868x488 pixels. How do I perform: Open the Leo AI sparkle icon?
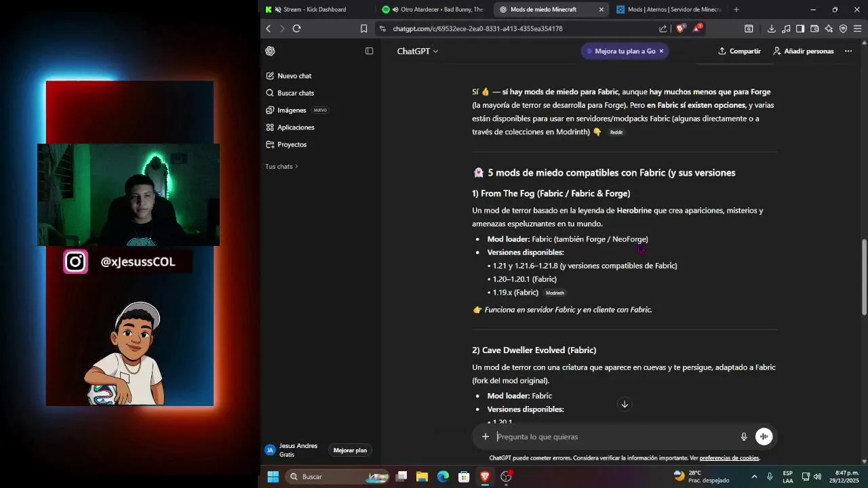coord(829,28)
